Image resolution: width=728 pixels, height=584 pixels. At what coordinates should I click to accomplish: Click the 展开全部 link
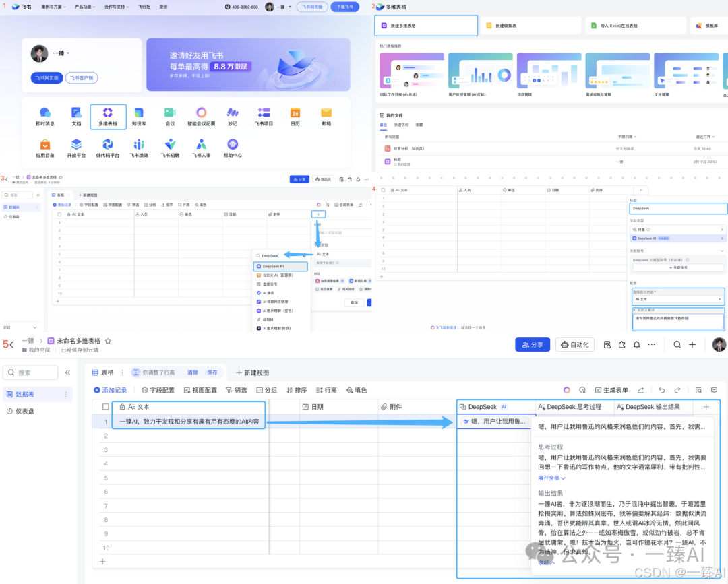tap(551, 478)
